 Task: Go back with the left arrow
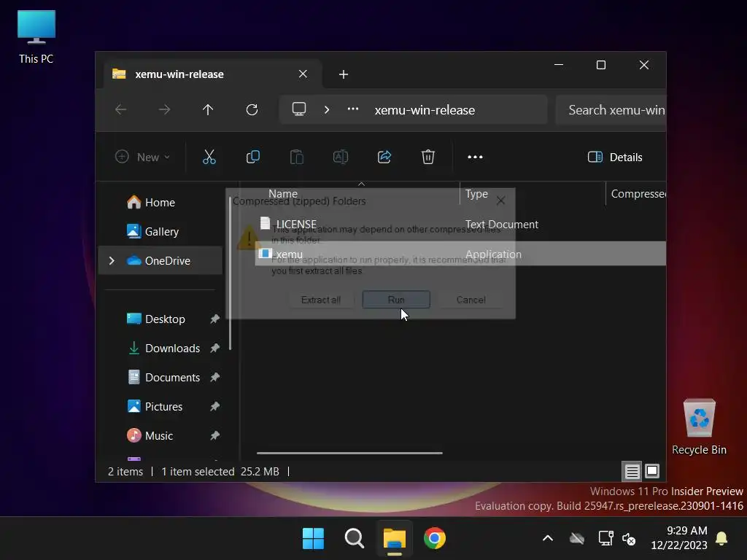(121, 110)
